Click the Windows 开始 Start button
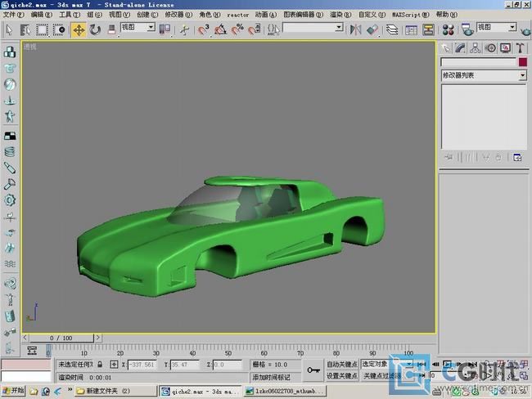This screenshot has width=532, height=399. pos(13,391)
